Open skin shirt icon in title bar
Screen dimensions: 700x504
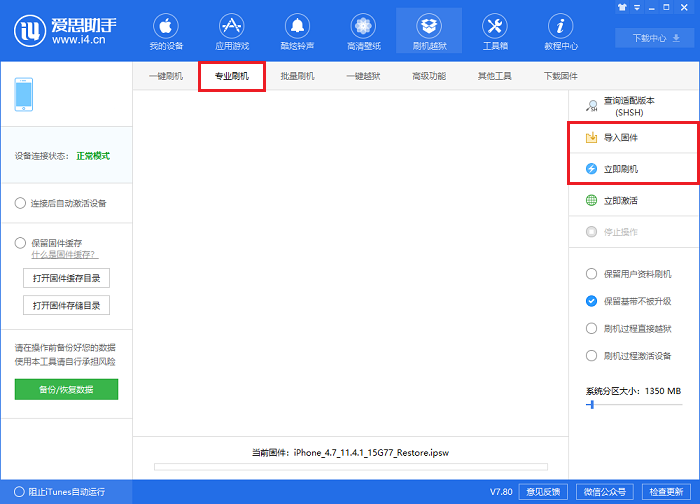(622, 7)
